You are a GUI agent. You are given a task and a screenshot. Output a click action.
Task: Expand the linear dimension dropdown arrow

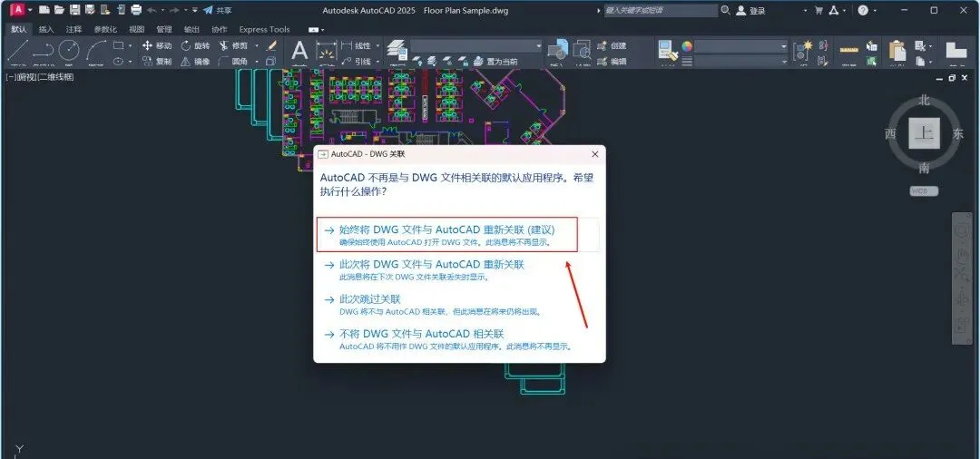[377, 45]
